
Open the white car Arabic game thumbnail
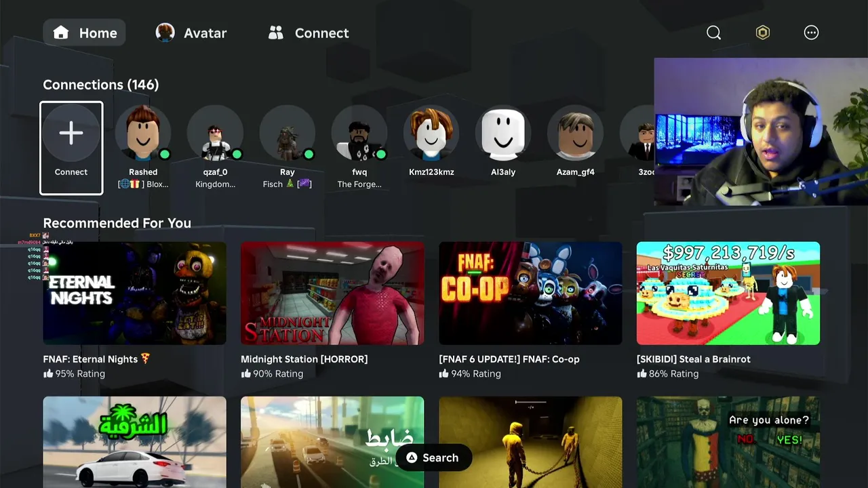[x=134, y=442]
